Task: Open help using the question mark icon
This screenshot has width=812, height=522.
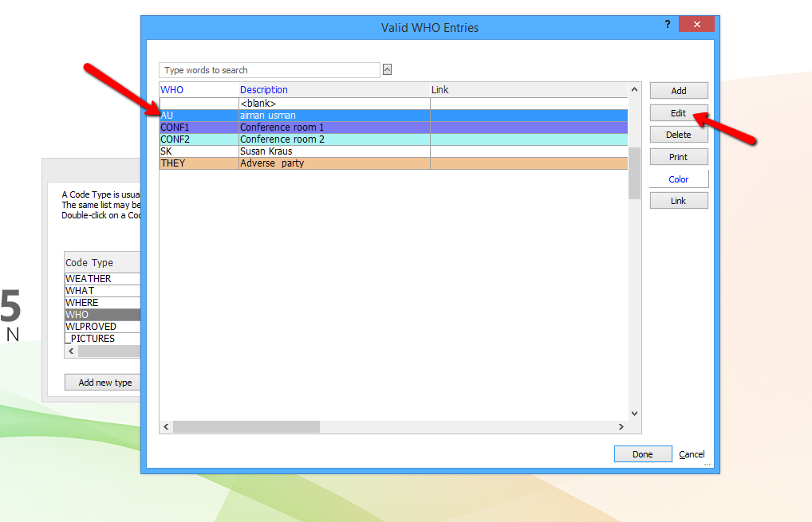Action: pos(667,24)
